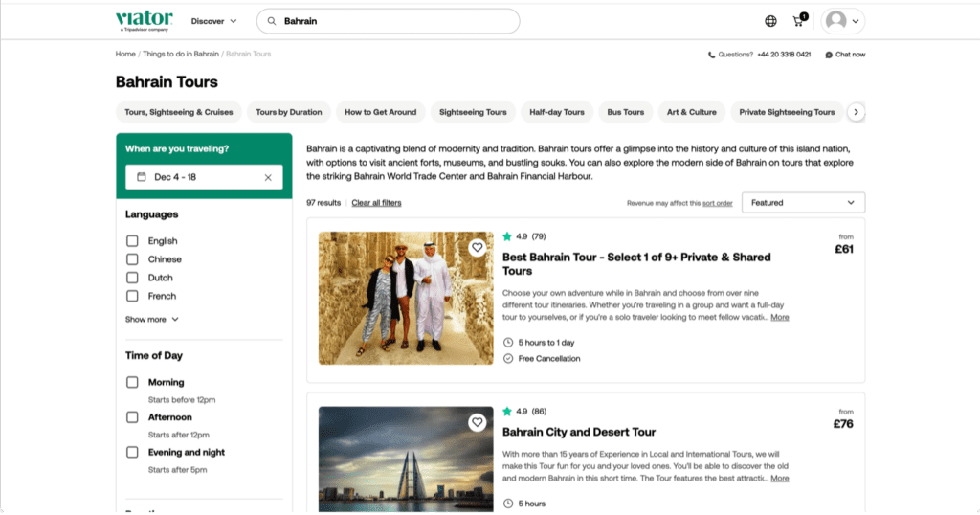Click More on City and Desert Tour description
The image size is (980, 515).
point(779,479)
